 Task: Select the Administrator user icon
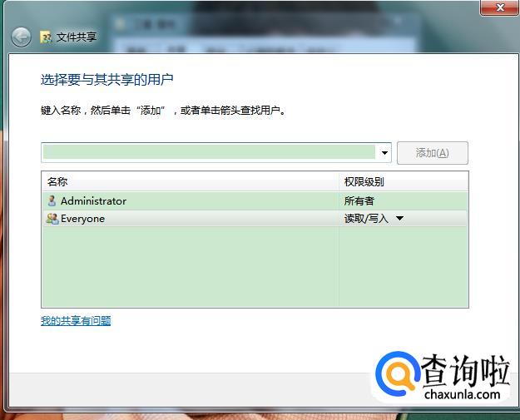(52, 201)
